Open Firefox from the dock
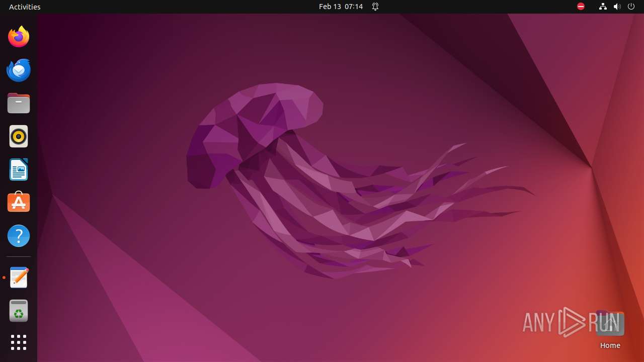Image resolution: width=644 pixels, height=362 pixels. [19, 37]
